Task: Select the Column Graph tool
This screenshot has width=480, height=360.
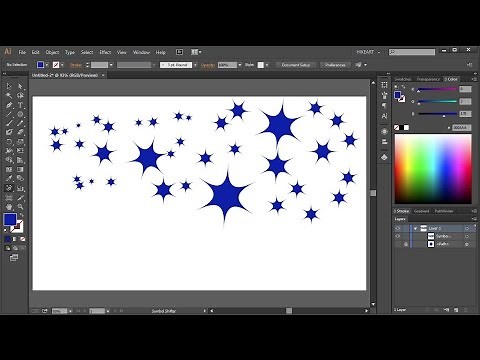Action: 20,188
